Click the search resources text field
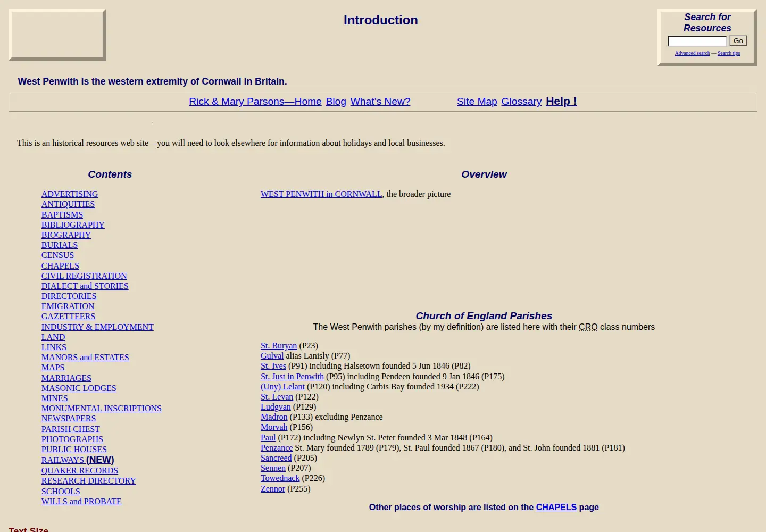The width and height of the screenshot is (766, 532). [697, 41]
